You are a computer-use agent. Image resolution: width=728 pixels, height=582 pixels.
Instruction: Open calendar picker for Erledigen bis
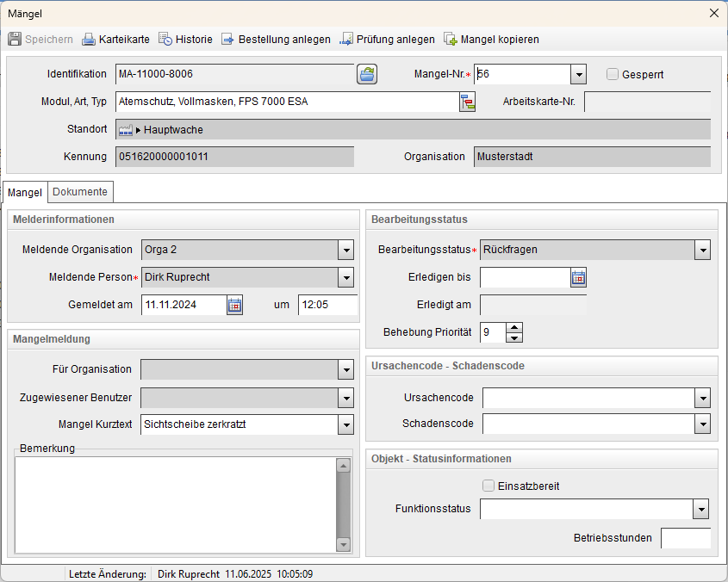click(578, 277)
